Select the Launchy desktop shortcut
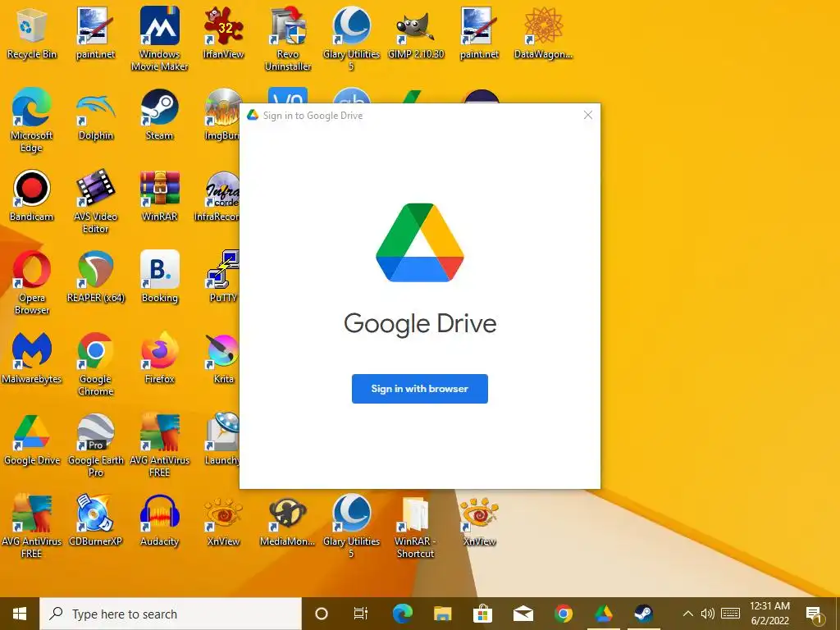Viewport: 840px width, 630px height. point(221,441)
